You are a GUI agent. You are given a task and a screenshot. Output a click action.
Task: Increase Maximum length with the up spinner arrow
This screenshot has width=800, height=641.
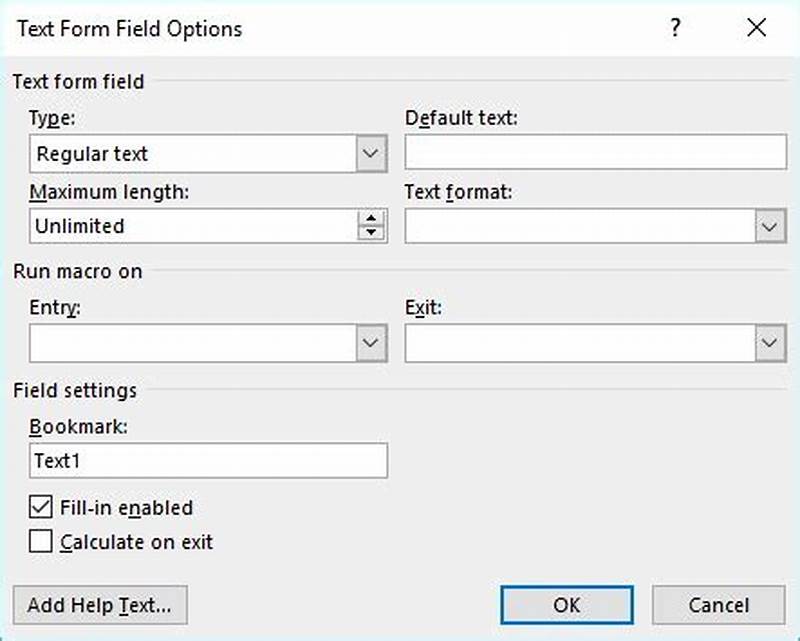[371, 219]
